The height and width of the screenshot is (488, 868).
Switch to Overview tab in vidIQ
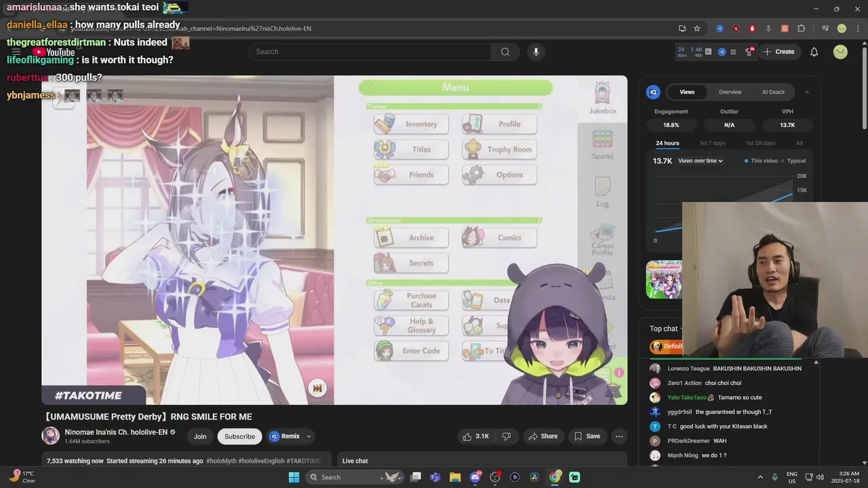730,92
